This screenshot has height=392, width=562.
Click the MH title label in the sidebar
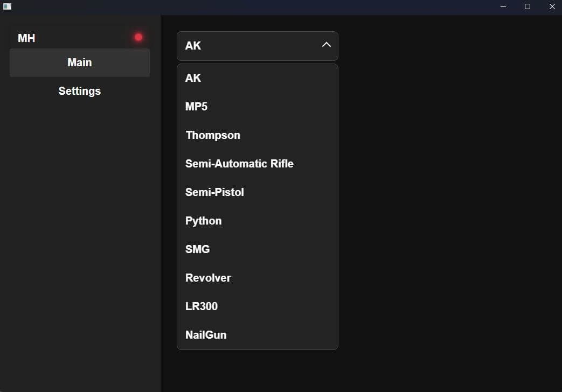[26, 38]
